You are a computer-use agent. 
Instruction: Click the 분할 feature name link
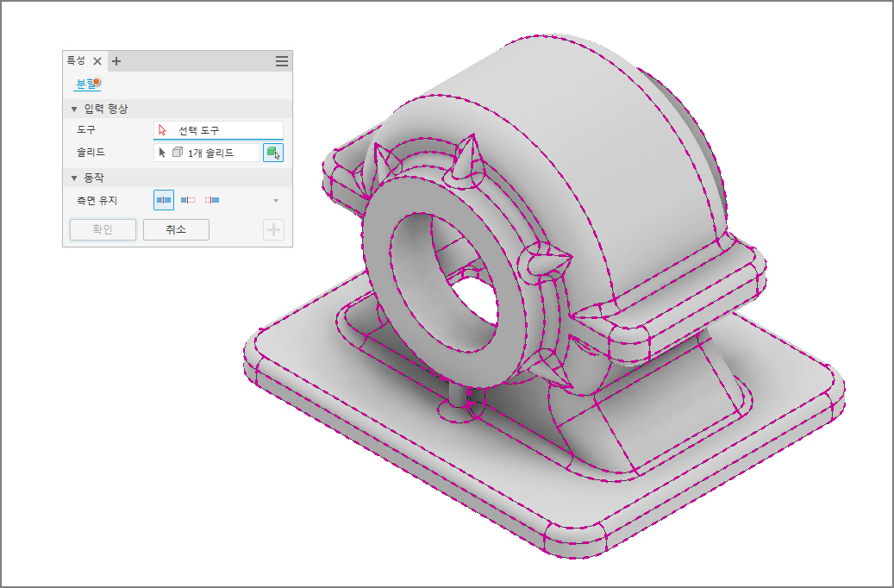87,84
